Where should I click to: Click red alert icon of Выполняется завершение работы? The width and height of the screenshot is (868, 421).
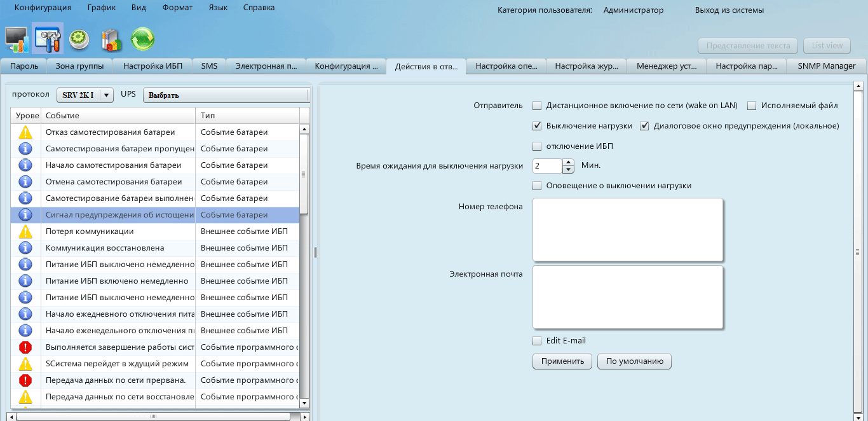click(25, 347)
